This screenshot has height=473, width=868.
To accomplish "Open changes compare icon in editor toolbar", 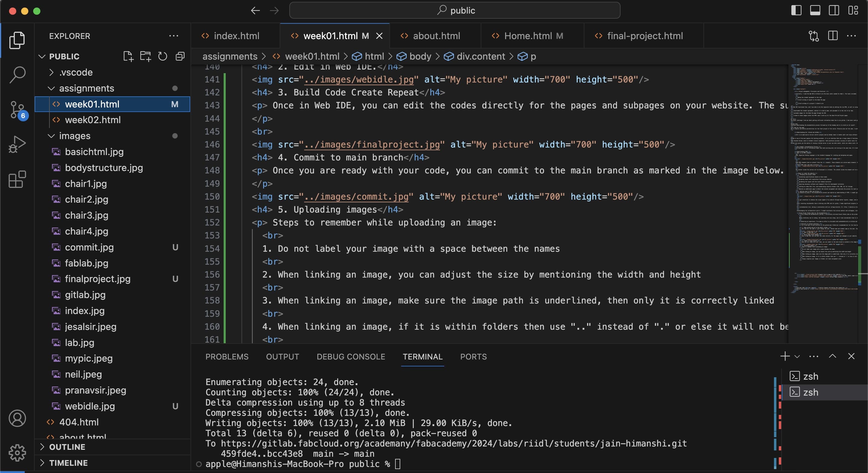I will click(814, 36).
